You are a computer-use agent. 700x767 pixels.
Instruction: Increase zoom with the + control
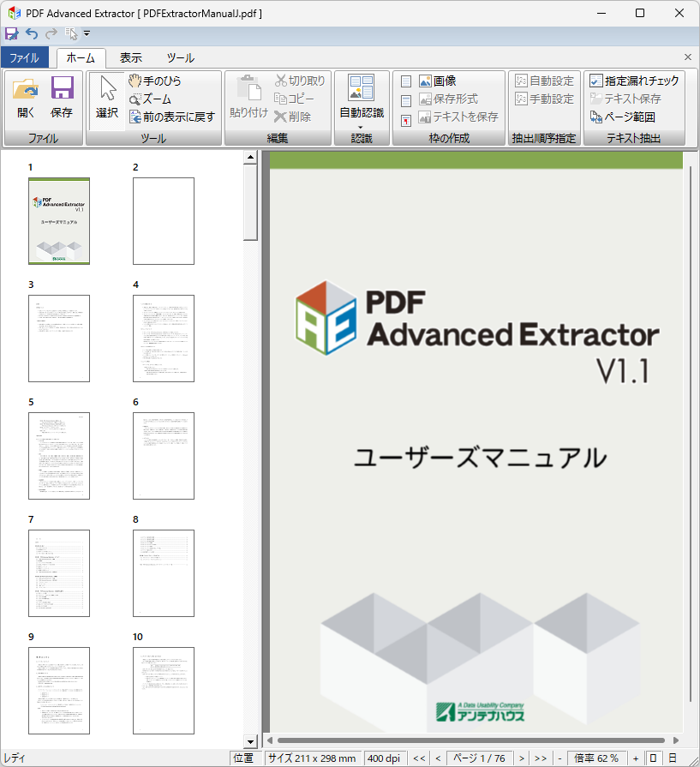(x=634, y=758)
